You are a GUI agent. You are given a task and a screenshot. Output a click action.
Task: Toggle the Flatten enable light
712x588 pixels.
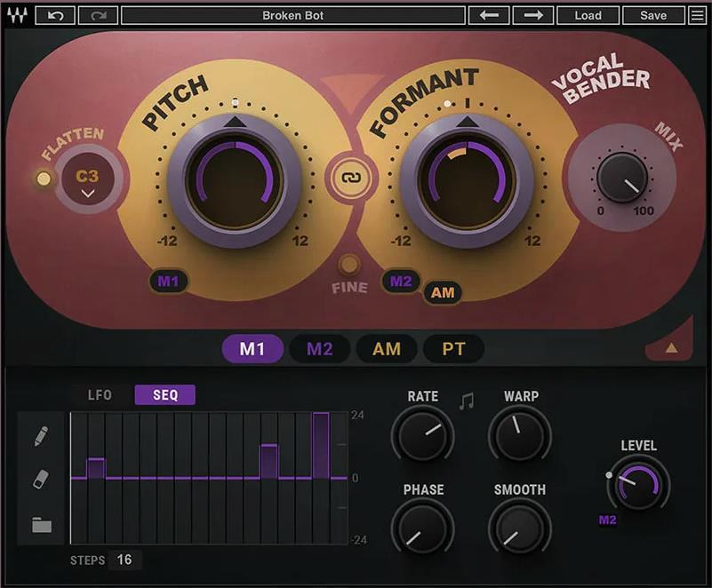click(42, 179)
